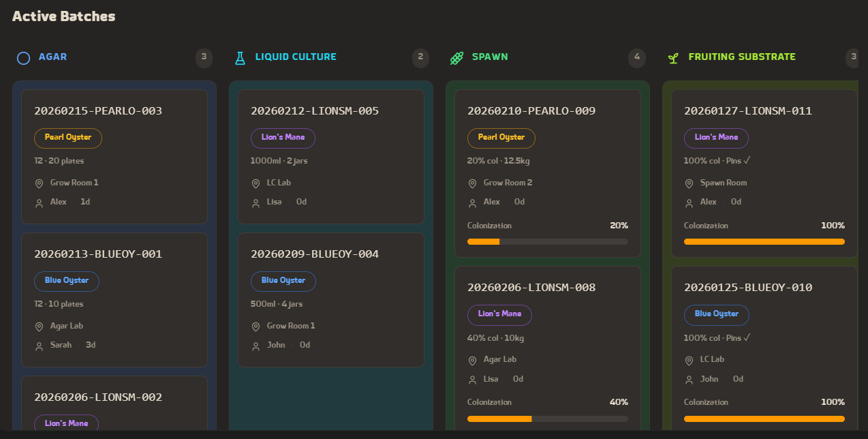Click person icon next to John in BLUEOY-004
Screen dimensions: 868x439
255,346
